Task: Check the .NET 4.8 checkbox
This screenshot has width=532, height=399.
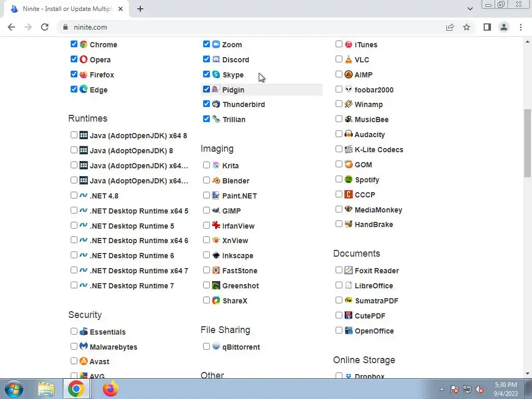Action: (74, 195)
